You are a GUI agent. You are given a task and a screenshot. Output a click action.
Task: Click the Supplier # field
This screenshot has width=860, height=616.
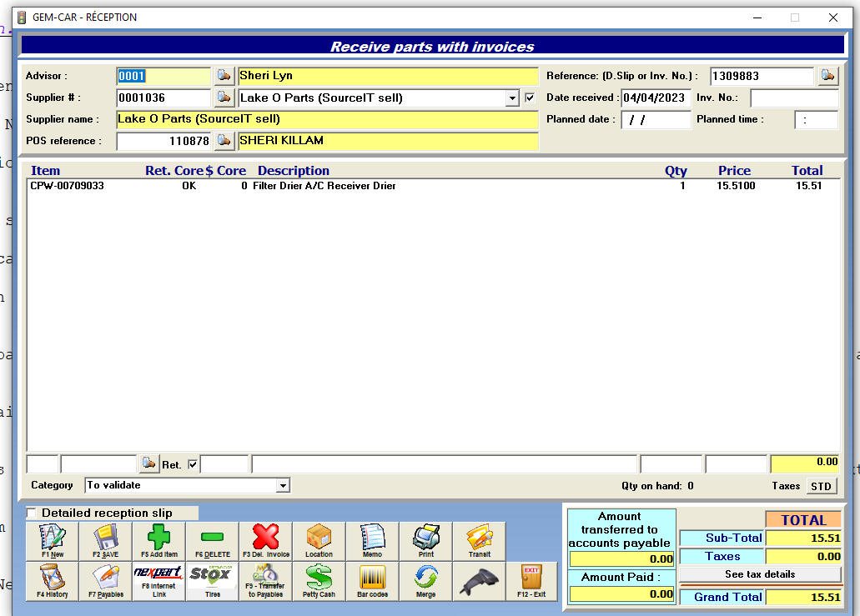(x=163, y=98)
